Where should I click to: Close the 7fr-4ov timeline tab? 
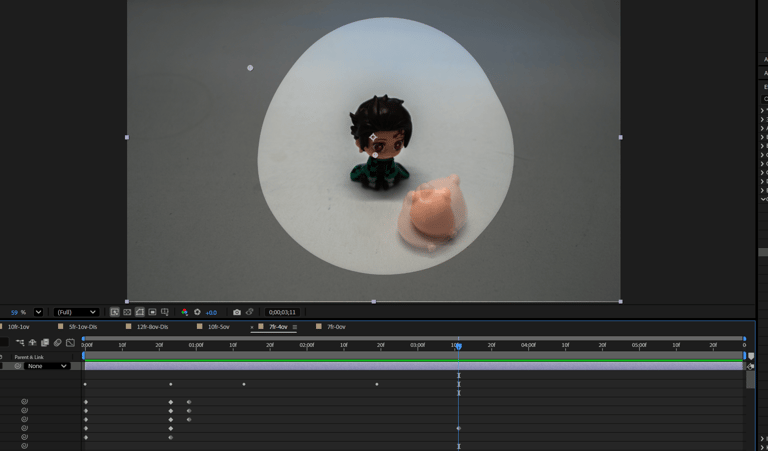[252, 327]
